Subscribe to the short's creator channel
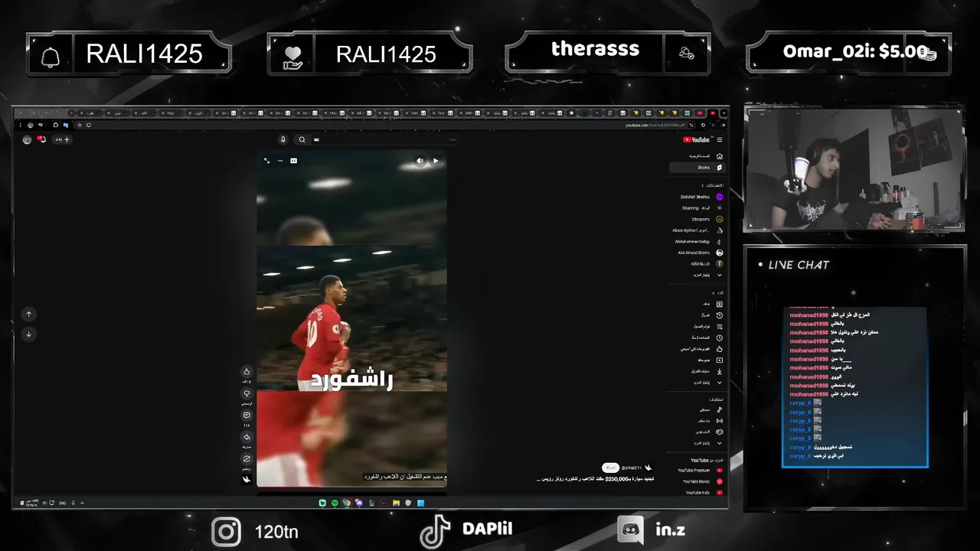The image size is (980, 551). [610, 467]
